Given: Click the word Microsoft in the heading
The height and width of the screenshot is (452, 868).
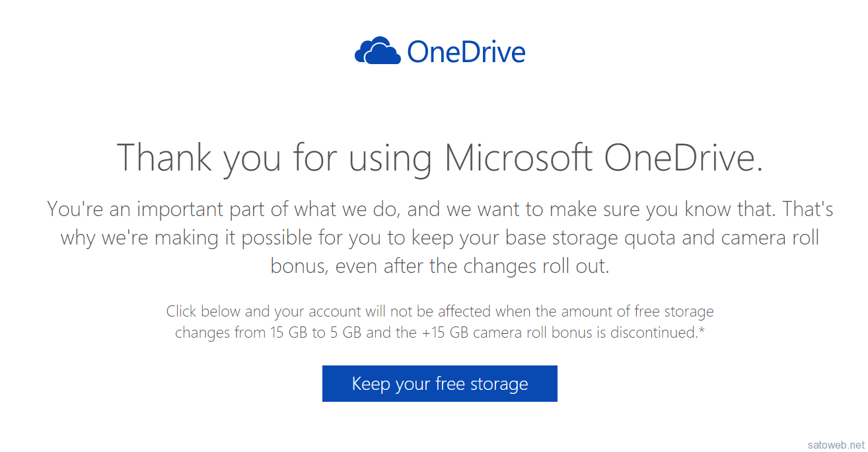Looking at the screenshot, I should [519, 157].
